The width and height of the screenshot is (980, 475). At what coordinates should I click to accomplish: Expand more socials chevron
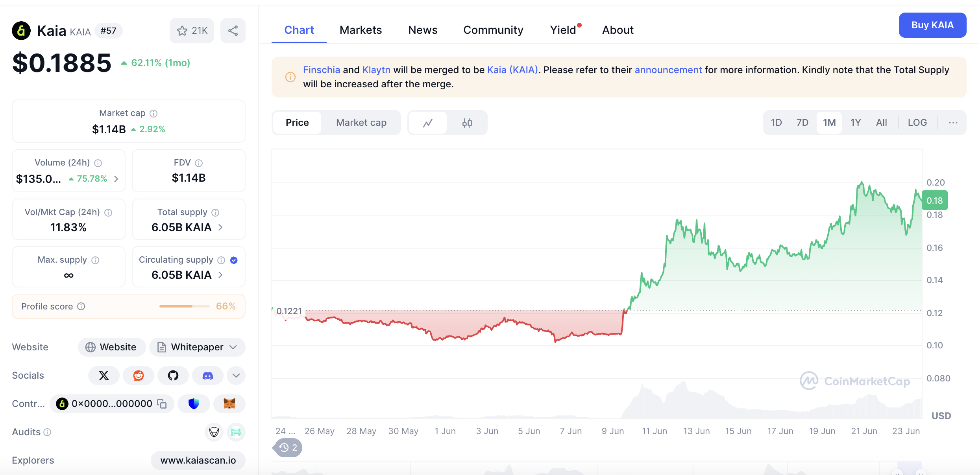coord(236,376)
